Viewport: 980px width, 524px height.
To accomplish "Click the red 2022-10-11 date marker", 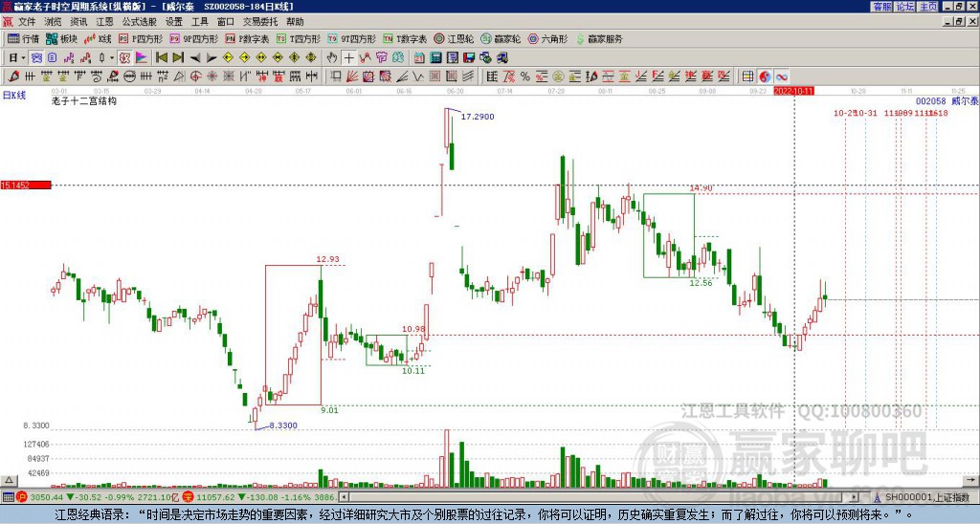I will tap(793, 91).
